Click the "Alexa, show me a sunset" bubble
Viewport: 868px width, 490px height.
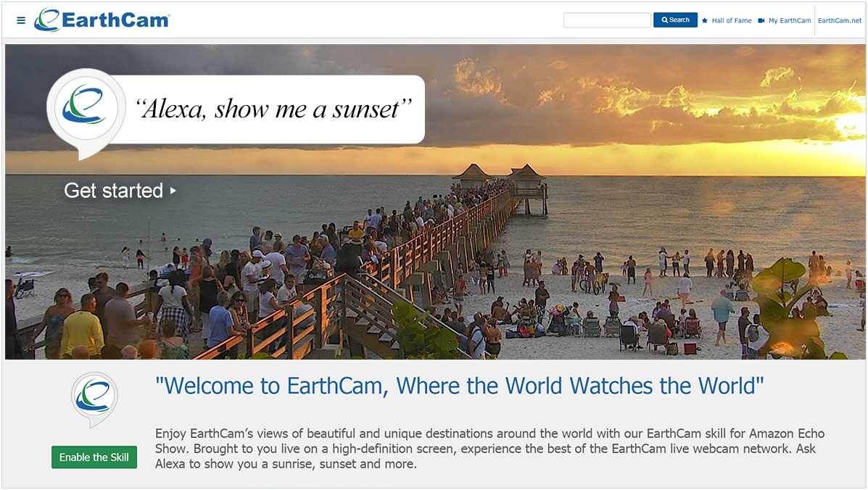(274, 109)
